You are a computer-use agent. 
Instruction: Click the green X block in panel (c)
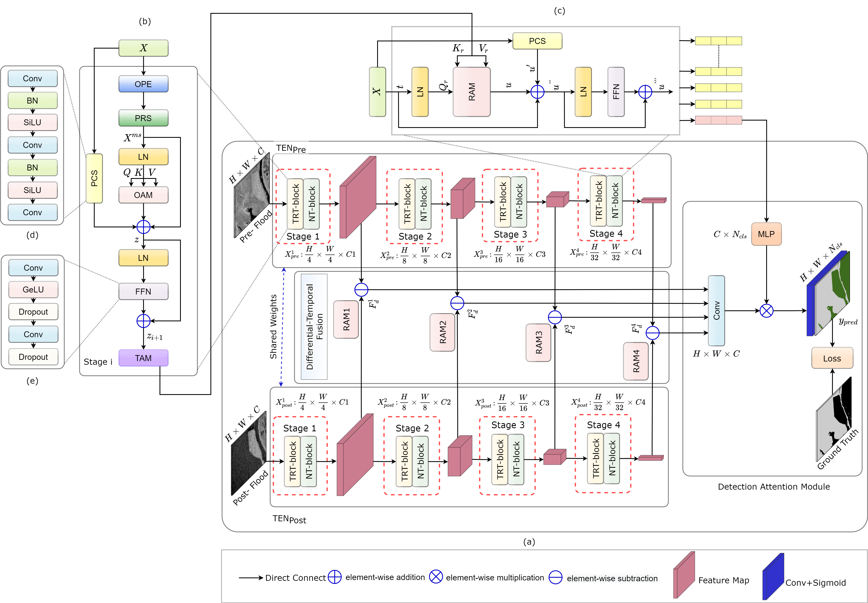[378, 92]
